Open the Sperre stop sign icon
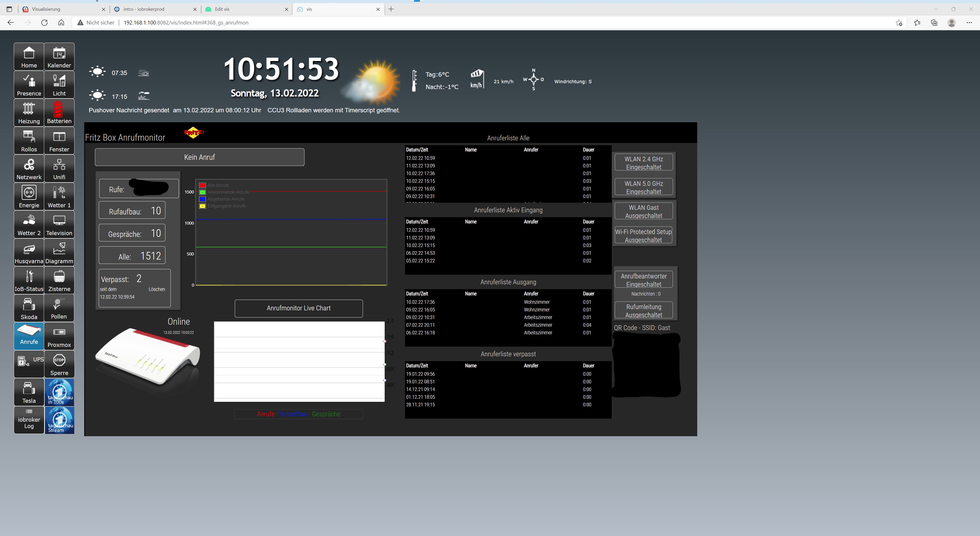The width and height of the screenshot is (980, 536). [59, 364]
